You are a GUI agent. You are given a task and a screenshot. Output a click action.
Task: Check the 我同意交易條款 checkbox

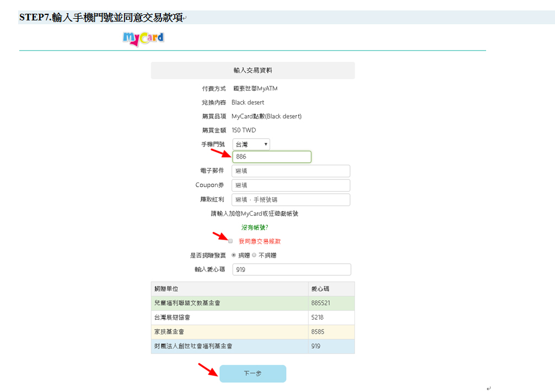click(230, 241)
